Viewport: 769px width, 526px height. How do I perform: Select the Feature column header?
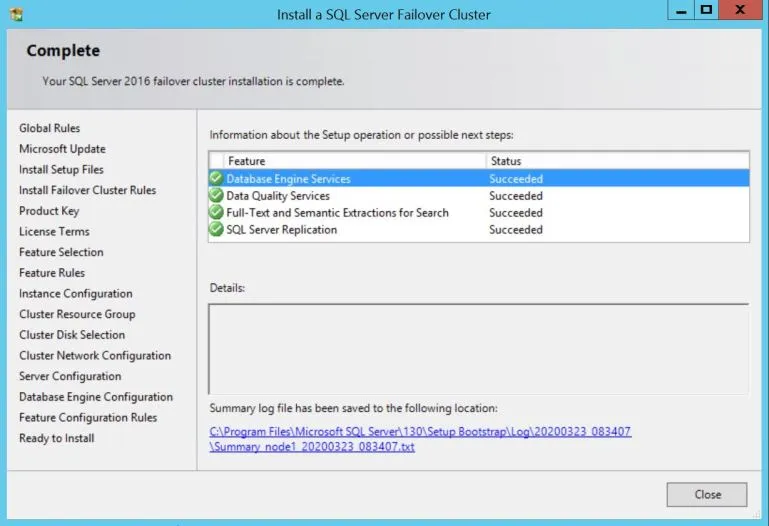pos(354,161)
